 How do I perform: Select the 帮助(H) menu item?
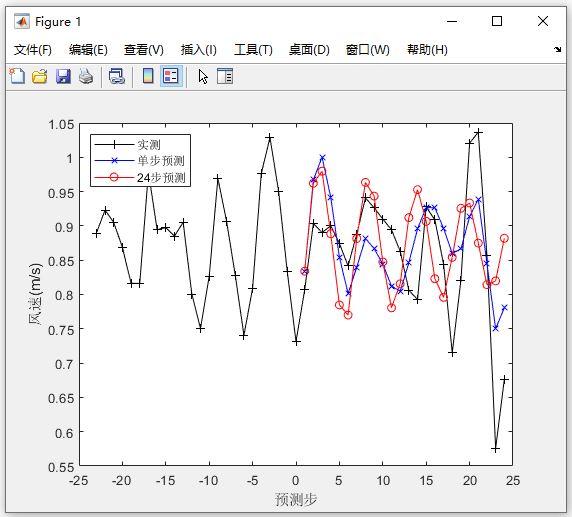[x=428, y=50]
